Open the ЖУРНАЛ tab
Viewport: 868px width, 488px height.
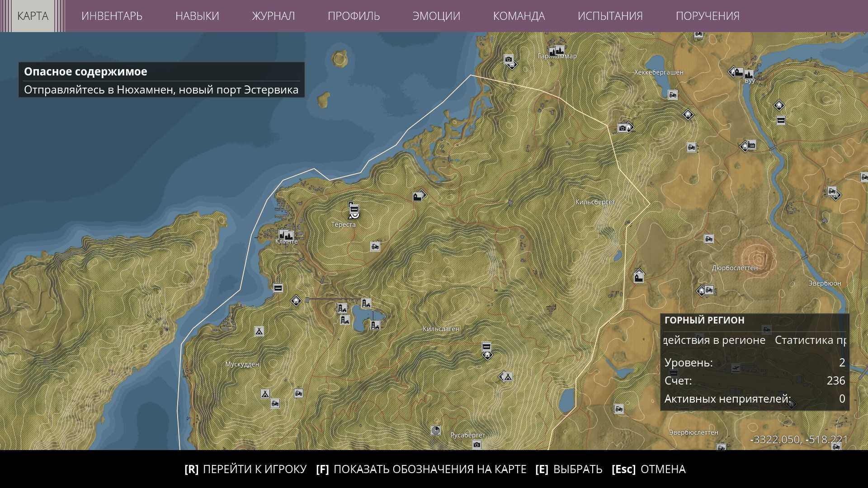click(273, 16)
